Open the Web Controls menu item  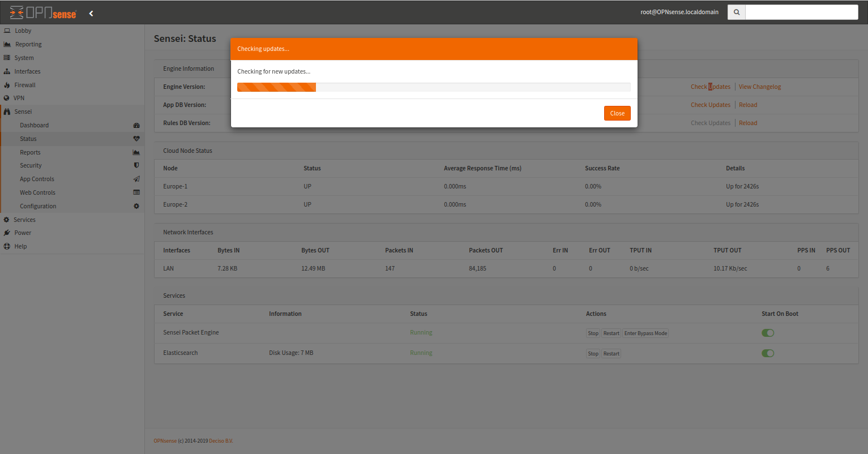point(37,192)
